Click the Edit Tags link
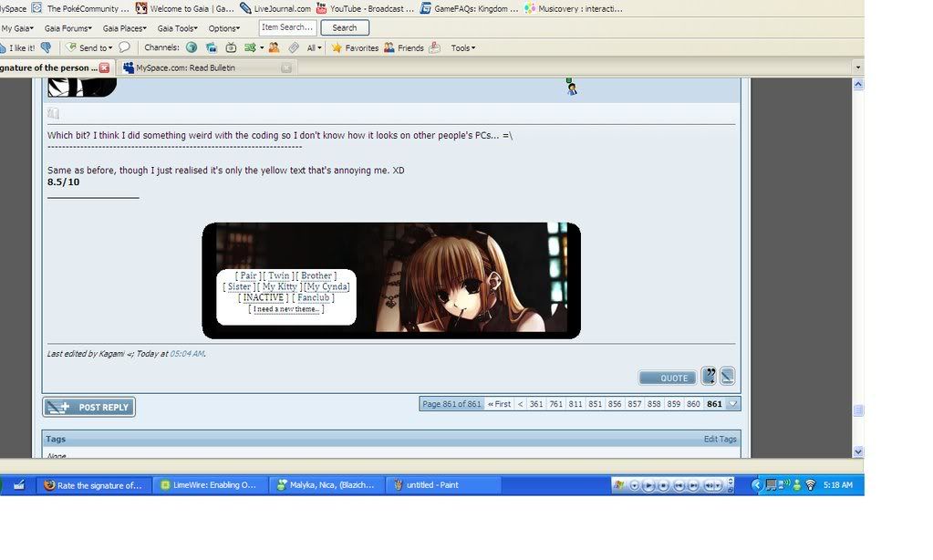The height and width of the screenshot is (560, 933). click(720, 439)
